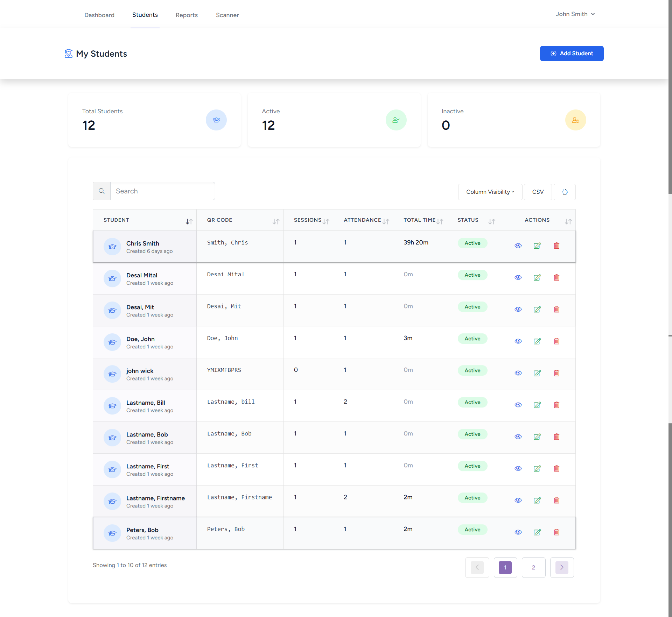View details for Lastname, Bill
The height and width of the screenshot is (617, 672).
(x=518, y=405)
